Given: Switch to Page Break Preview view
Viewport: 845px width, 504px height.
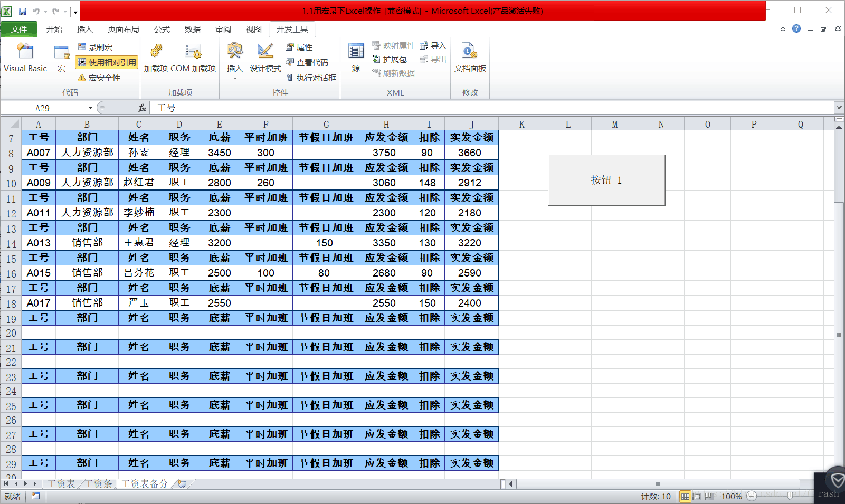Looking at the screenshot, I should coord(709,496).
